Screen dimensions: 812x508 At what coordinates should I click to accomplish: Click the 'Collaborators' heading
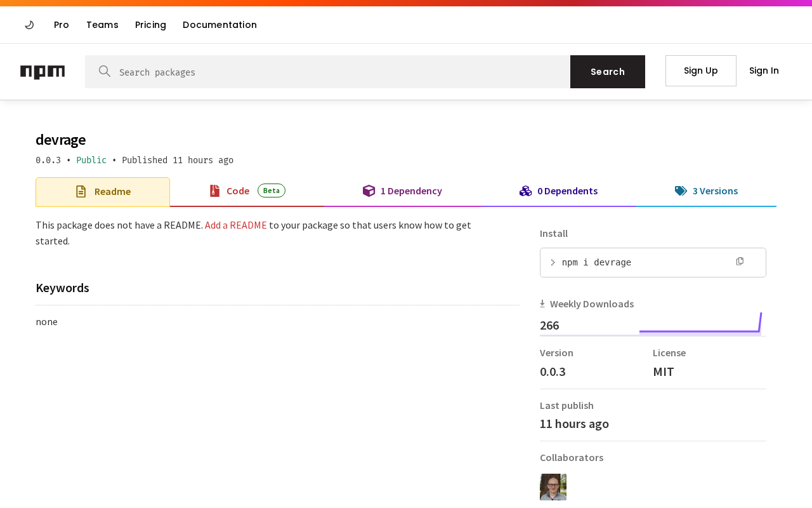point(572,457)
